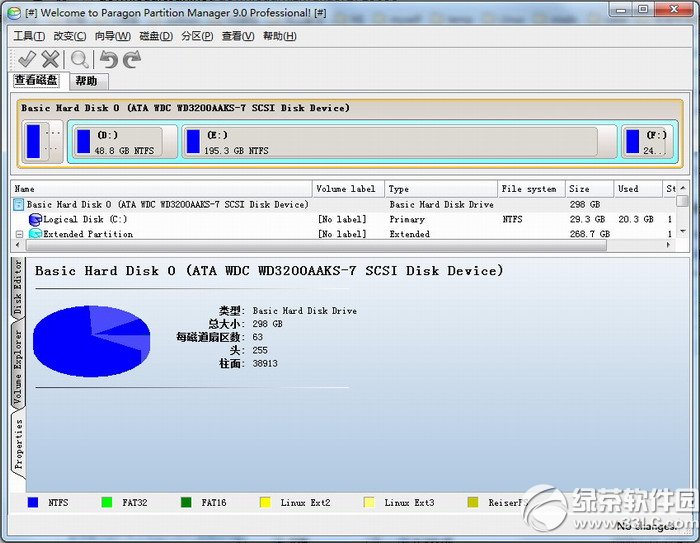Viewport: 700px width, 543px height.
Task: Open the Disk Editor side tab
Action: (x=18, y=288)
